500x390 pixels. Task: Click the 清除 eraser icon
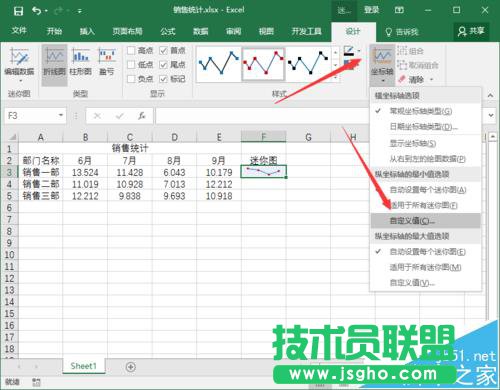(x=402, y=79)
